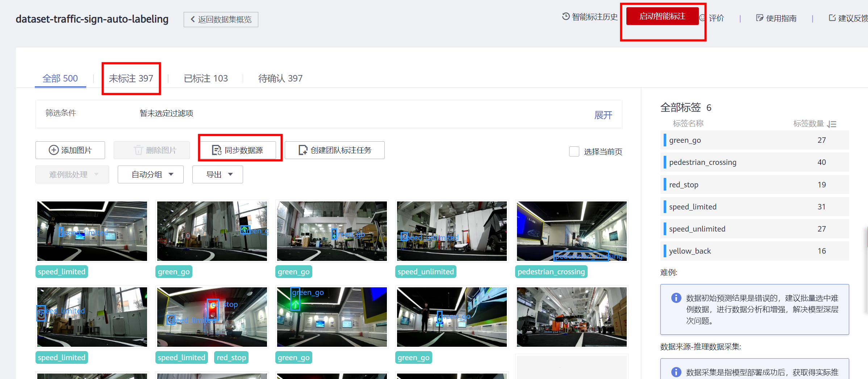Click the info icon in the 难例 notice
The height and width of the screenshot is (379, 868).
[x=676, y=298]
